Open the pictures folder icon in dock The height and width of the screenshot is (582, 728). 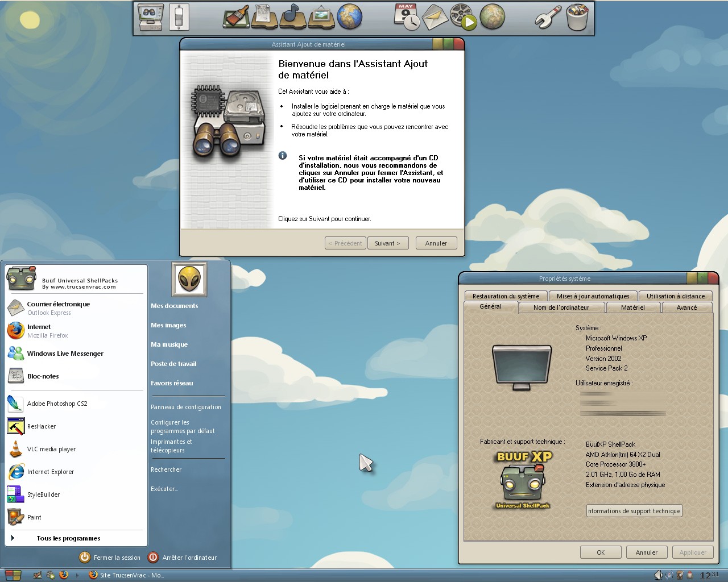321,17
